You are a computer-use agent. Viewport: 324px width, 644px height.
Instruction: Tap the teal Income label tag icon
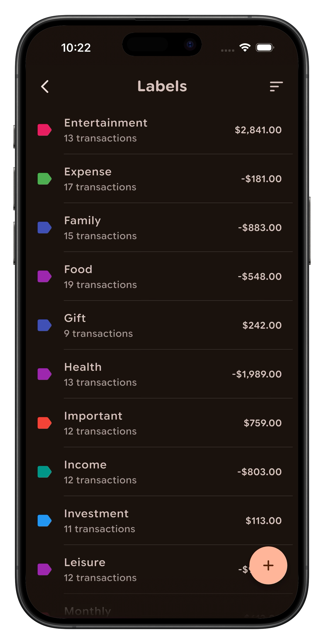[44, 472]
